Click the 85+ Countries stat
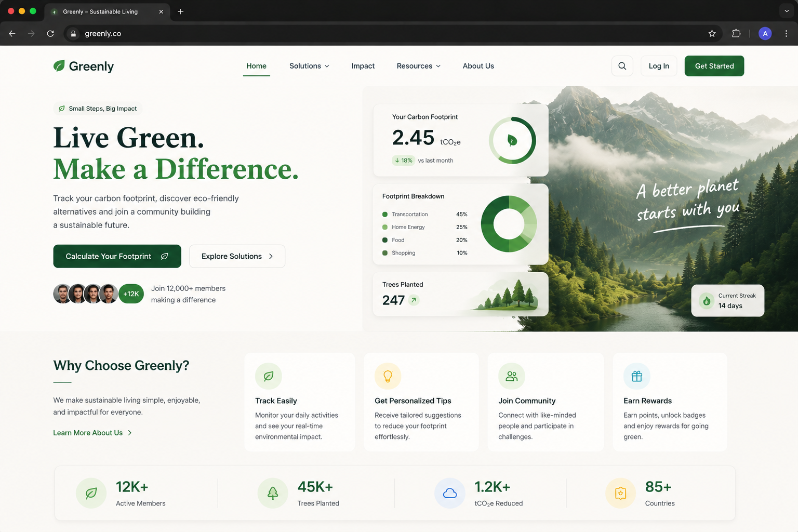Screen dimensions: 798x532 coord(658,487)
